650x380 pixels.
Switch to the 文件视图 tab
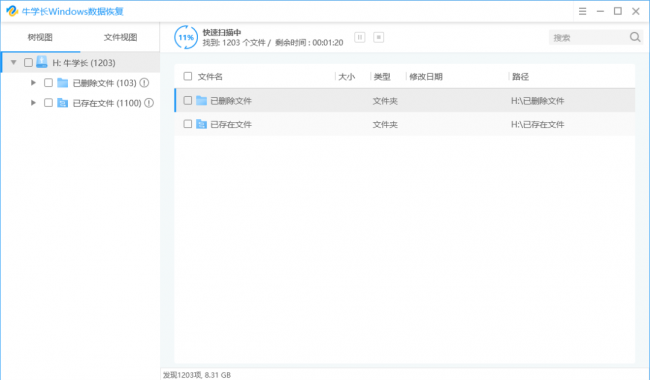120,37
